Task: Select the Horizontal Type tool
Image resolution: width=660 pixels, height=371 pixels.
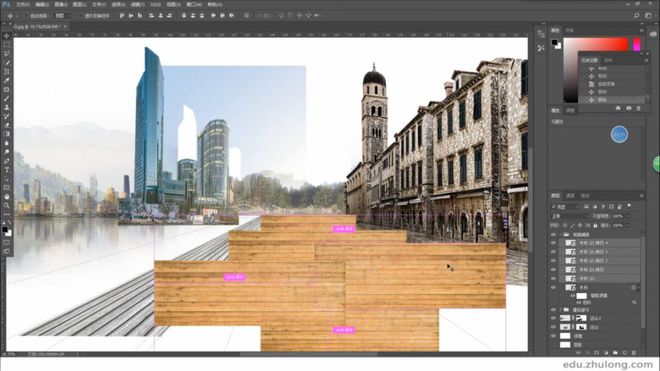Action: pos(6,170)
